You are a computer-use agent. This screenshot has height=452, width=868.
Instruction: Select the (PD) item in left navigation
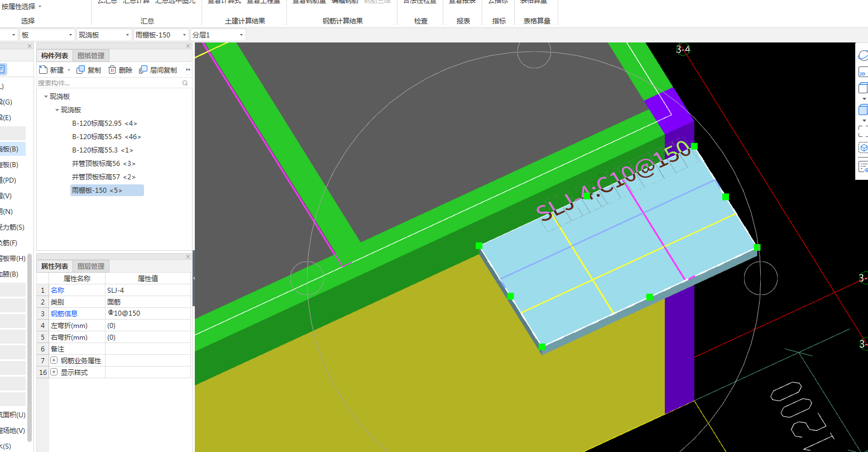coord(8,180)
